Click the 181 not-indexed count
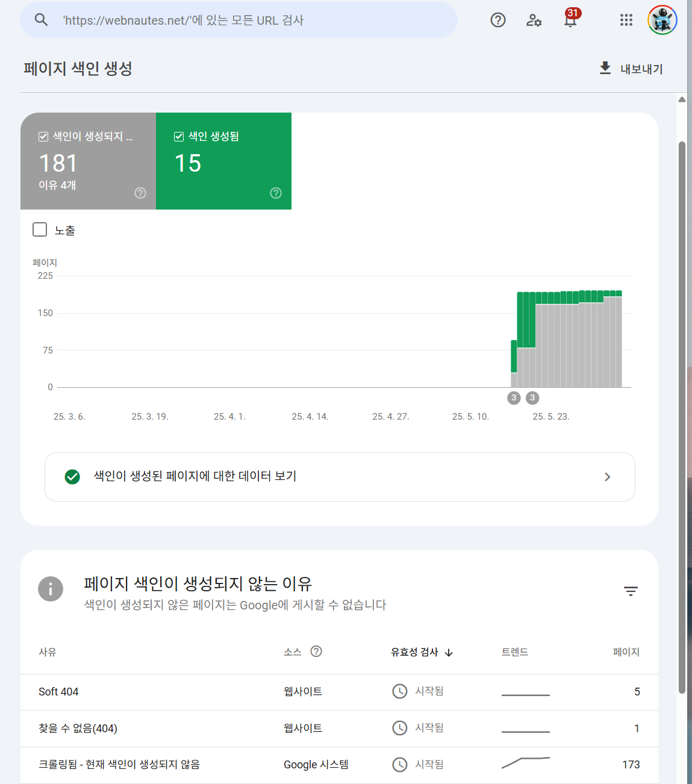692x784 pixels. (58, 163)
